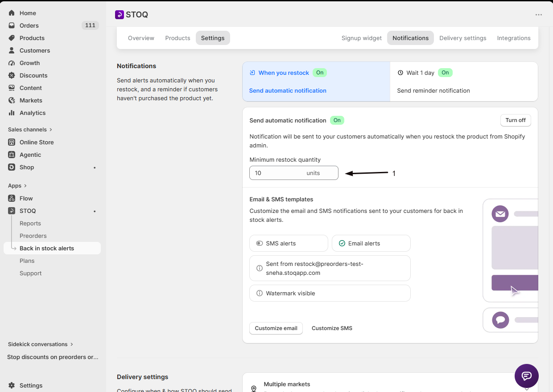The height and width of the screenshot is (392, 553).
Task: Click the Orders inbox icon
Action: coord(12,25)
